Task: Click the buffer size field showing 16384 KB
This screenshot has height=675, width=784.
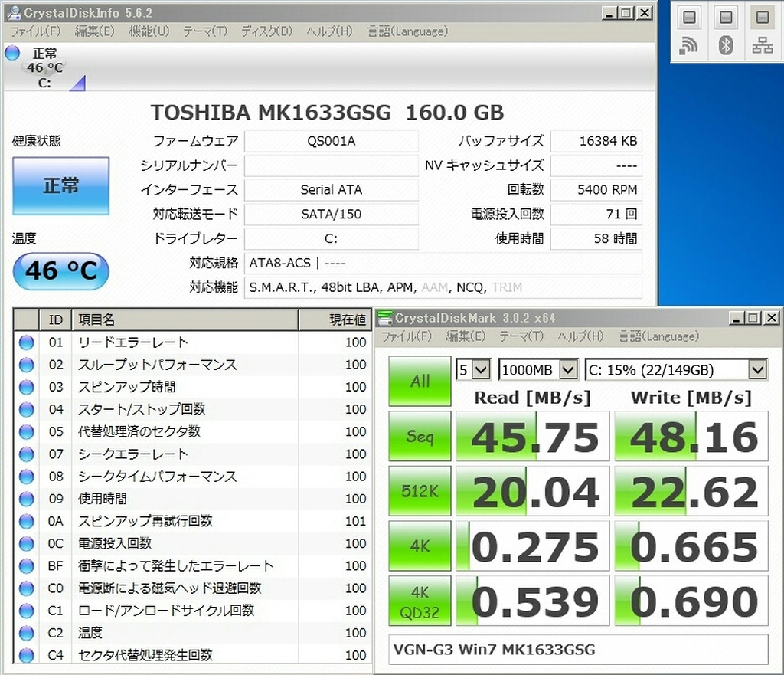Action: pyautogui.click(x=596, y=141)
